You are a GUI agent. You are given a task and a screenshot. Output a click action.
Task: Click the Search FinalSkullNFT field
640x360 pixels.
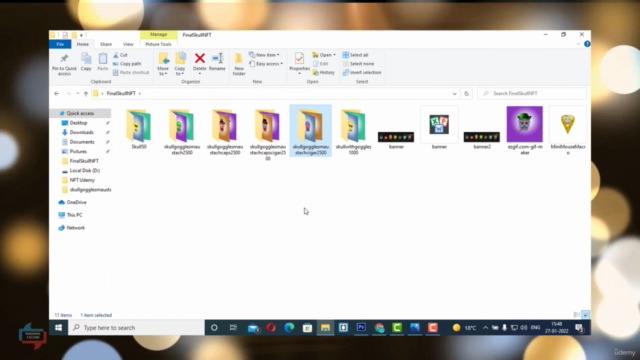pos(532,93)
